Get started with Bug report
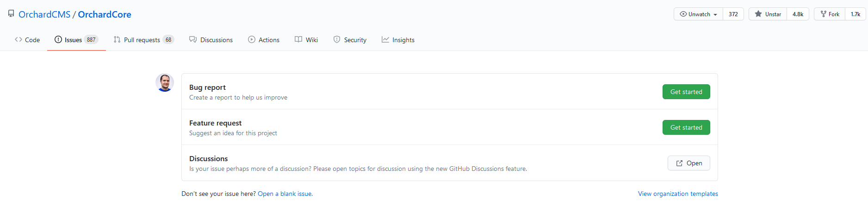 tap(686, 92)
